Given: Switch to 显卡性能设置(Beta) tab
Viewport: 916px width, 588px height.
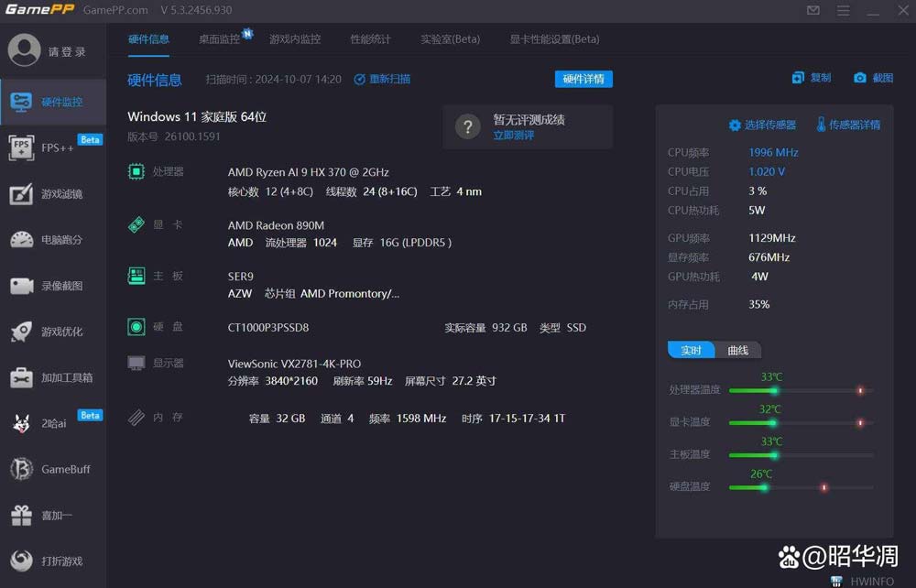Looking at the screenshot, I should pyautogui.click(x=554, y=39).
